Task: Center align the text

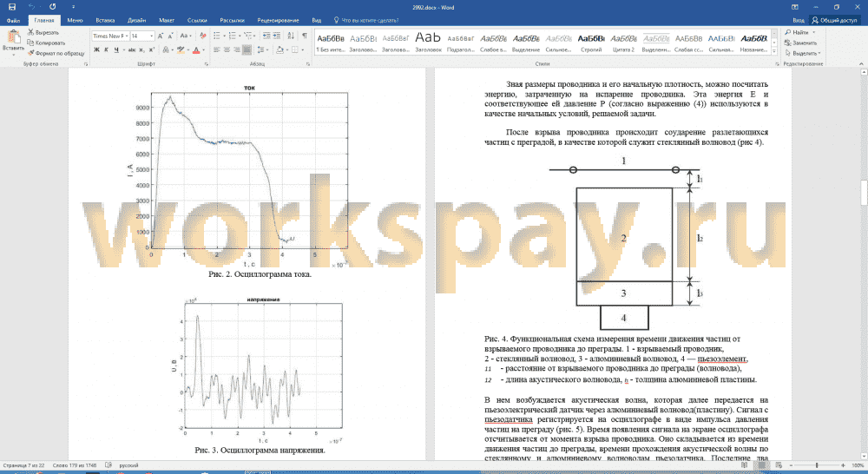Action: (x=227, y=49)
